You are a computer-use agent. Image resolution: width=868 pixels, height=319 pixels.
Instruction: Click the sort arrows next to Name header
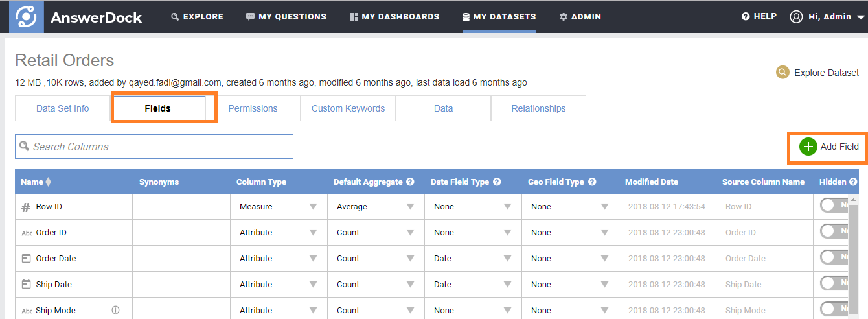coord(48,182)
